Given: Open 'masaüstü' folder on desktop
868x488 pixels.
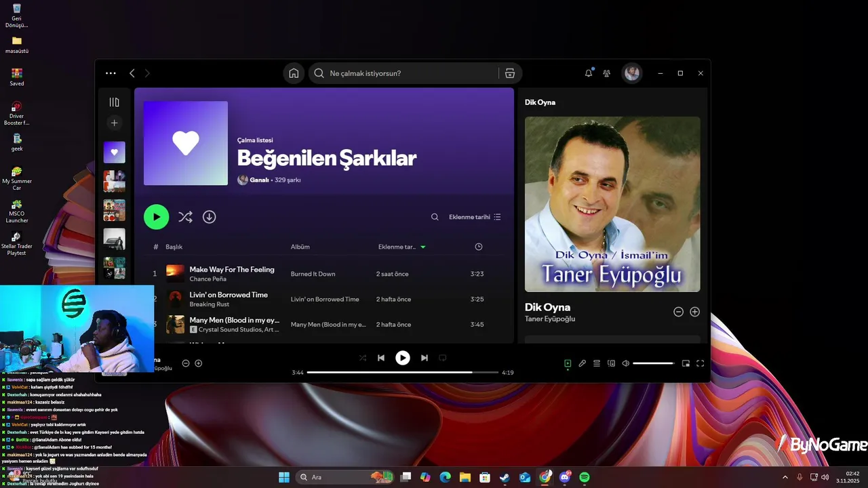Looking at the screenshot, I should coord(17,45).
